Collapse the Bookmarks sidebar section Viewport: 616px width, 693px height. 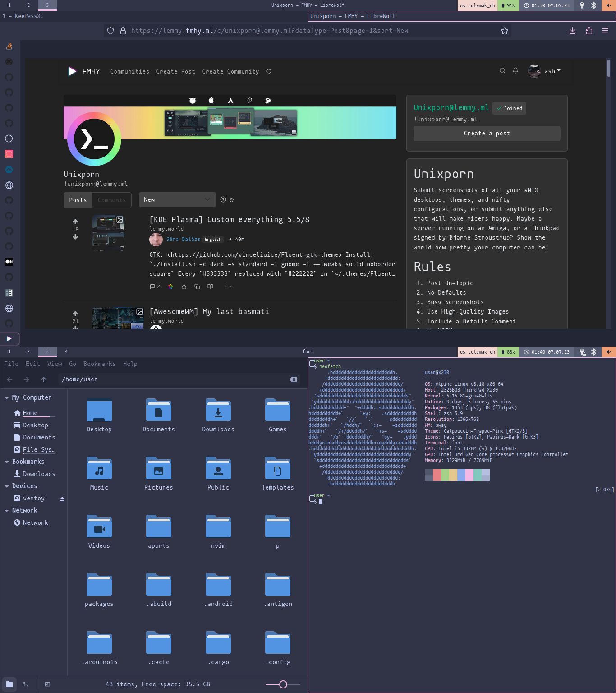pyautogui.click(x=7, y=462)
